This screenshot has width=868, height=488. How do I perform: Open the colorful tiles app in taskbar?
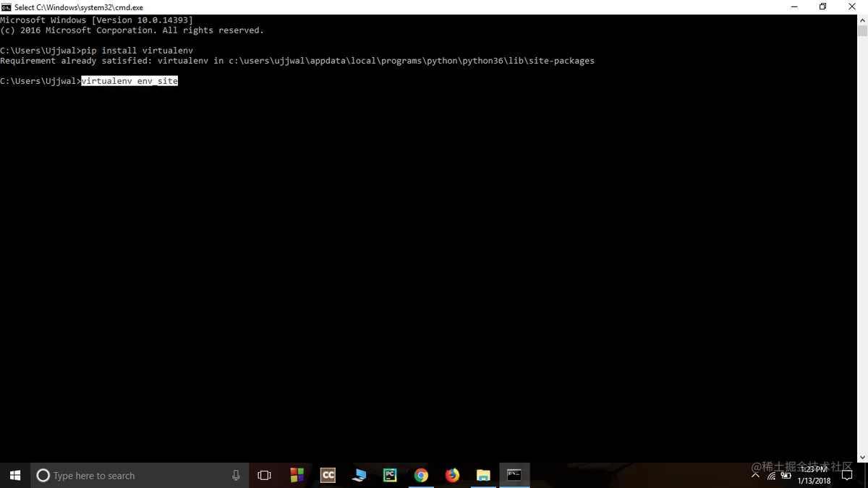coord(297,475)
